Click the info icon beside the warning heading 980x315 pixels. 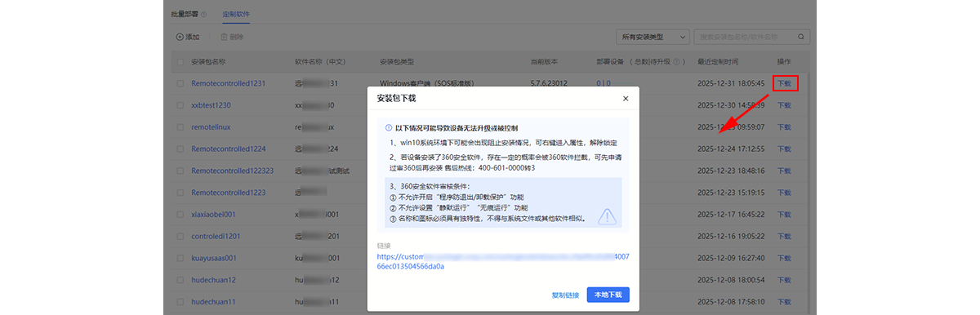point(389,128)
